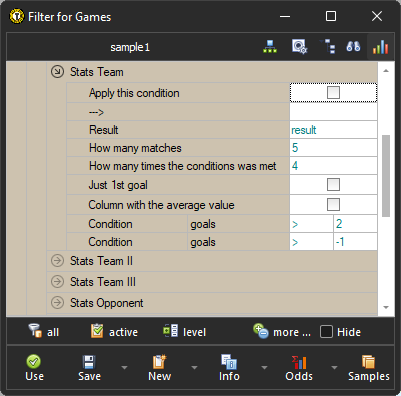Viewport: 401px width, 396px height.
Task: Toggle the Hide checkbox
Action: click(326, 332)
